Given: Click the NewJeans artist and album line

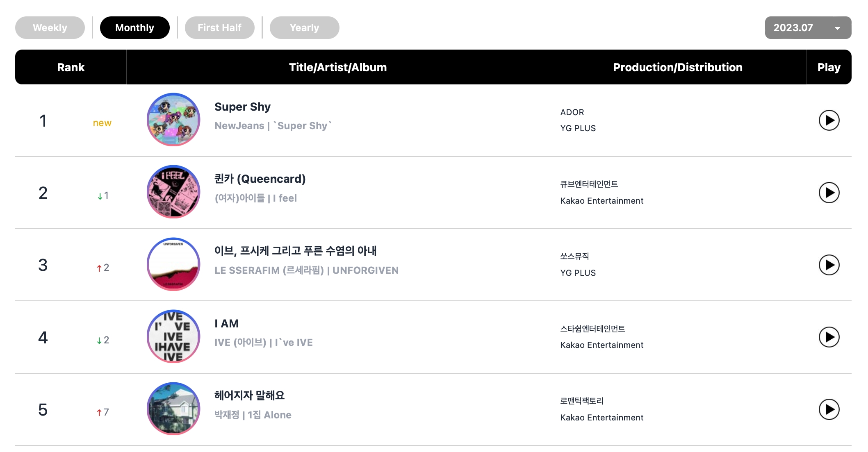Looking at the screenshot, I should [x=273, y=126].
